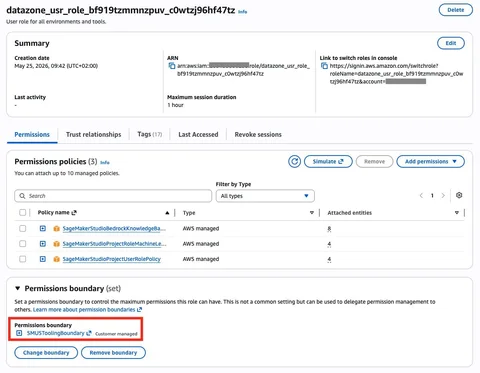
Task: Click Info link next to role name
Action: [x=243, y=12]
